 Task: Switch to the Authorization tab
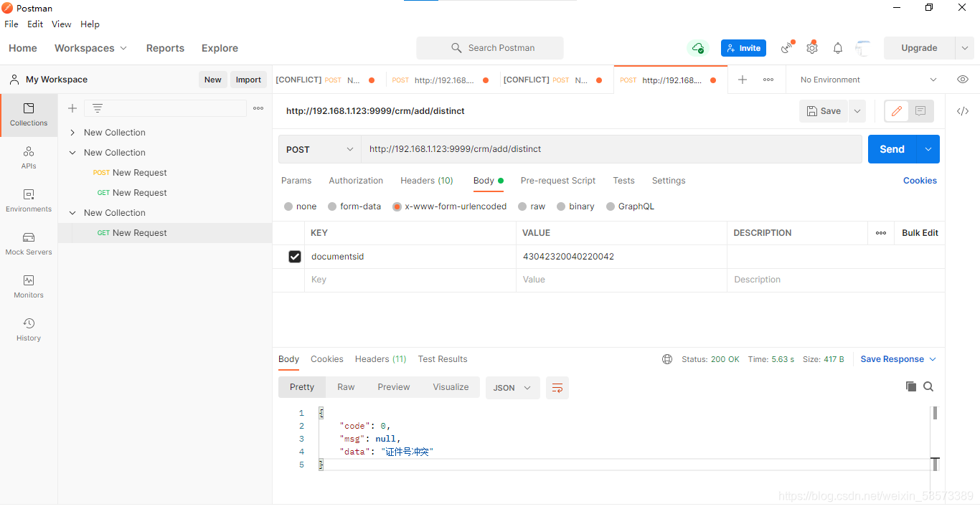356,181
